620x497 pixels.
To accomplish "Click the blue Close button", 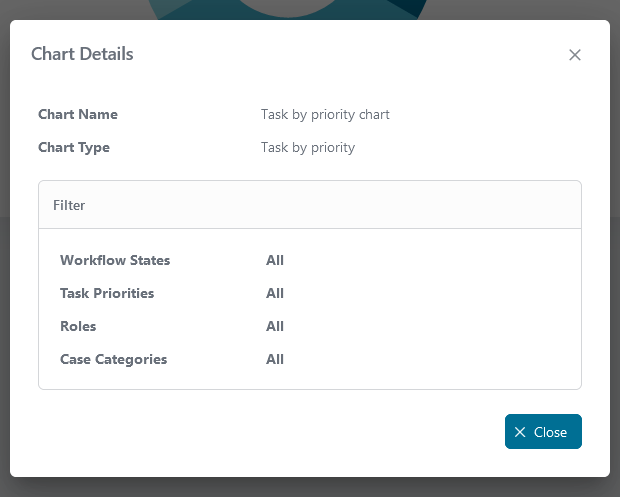I will pos(543,431).
